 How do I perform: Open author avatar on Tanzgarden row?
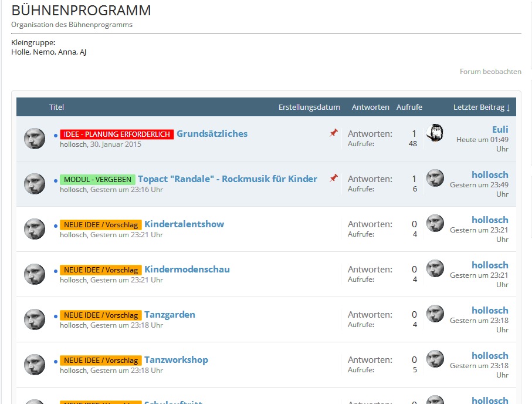tap(35, 319)
